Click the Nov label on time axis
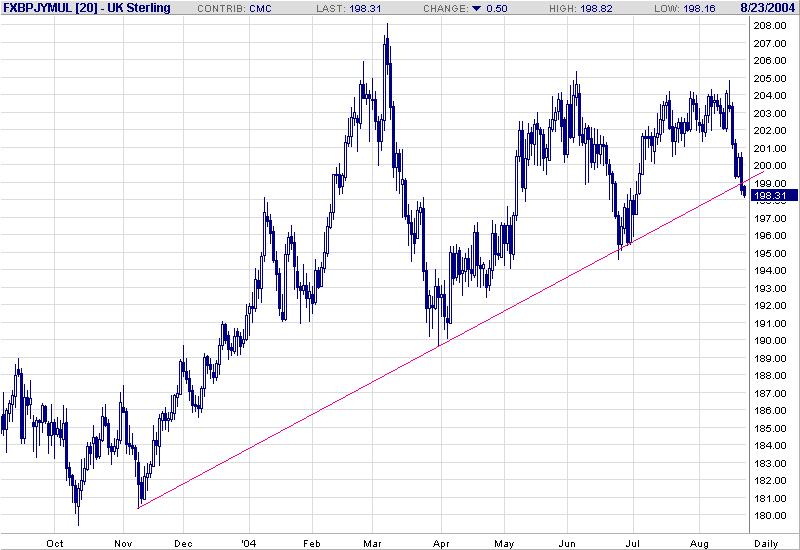Image resolution: width=800 pixels, height=550 pixels. [x=123, y=543]
